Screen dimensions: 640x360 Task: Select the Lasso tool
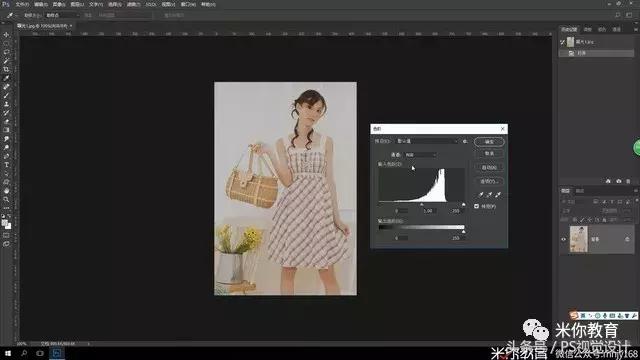click(6, 52)
